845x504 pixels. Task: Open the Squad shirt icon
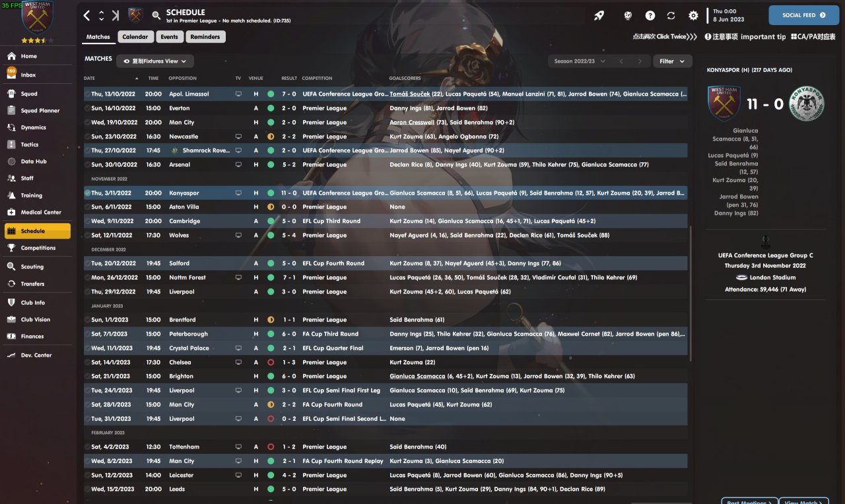coord(11,94)
